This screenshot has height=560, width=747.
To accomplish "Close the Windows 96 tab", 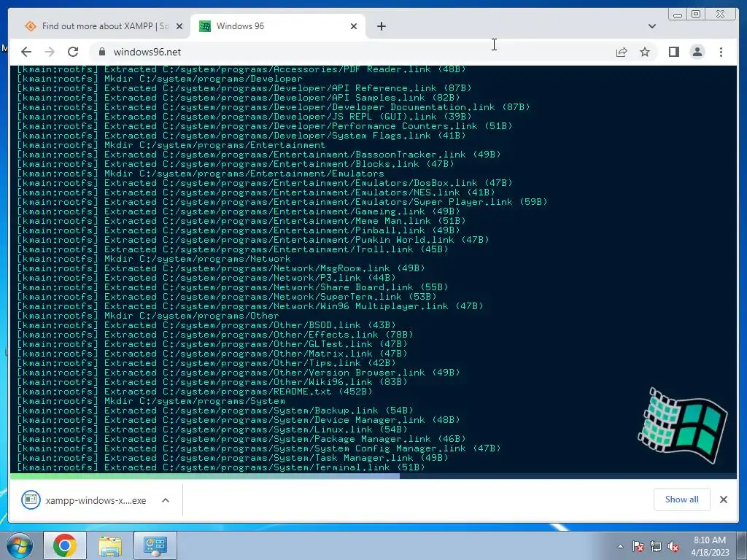I will [x=354, y=26].
